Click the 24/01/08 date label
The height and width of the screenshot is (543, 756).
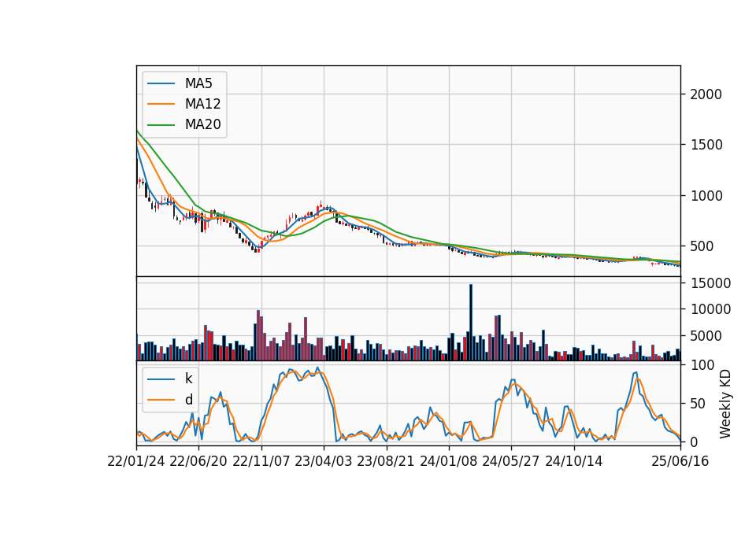point(448,461)
